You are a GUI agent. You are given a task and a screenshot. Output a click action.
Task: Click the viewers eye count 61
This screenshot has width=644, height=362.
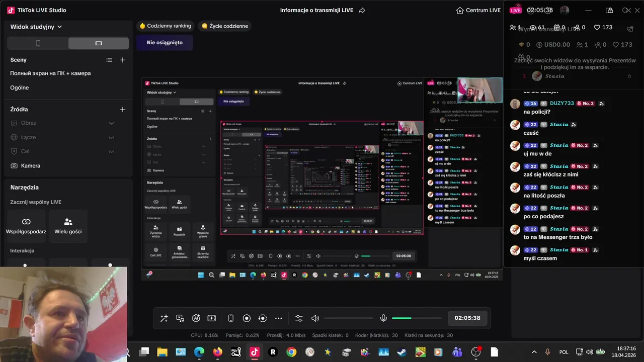coord(537,28)
